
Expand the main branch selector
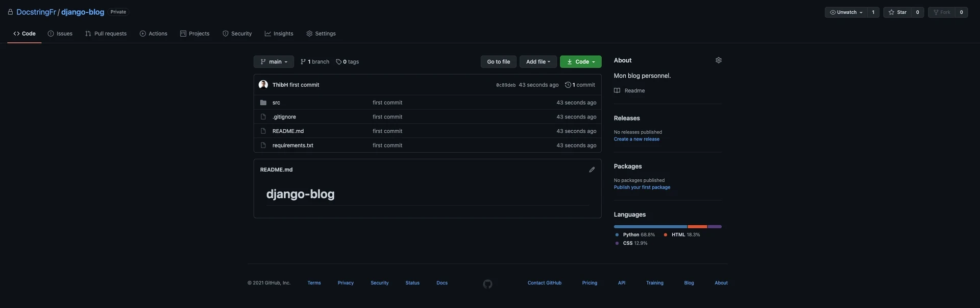pos(274,62)
